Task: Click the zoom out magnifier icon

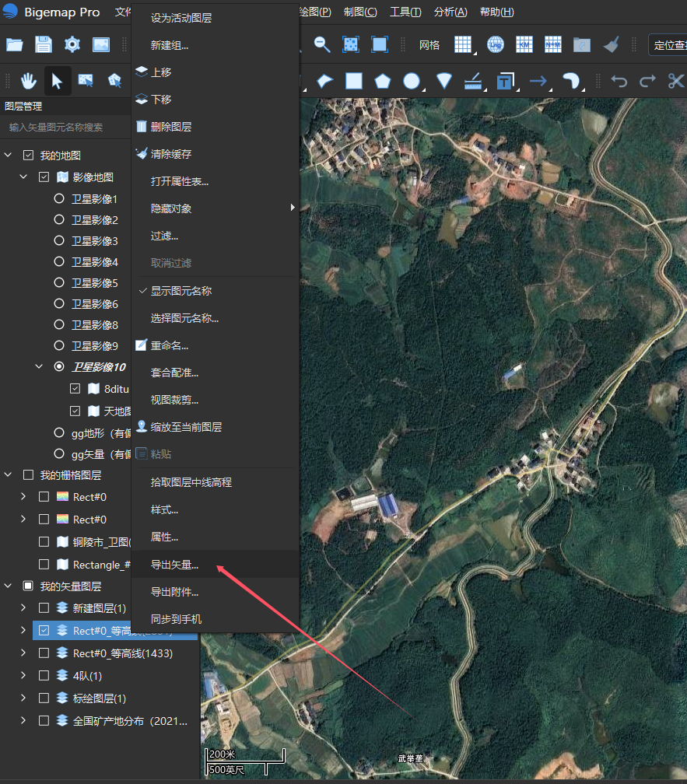Action: tap(322, 44)
